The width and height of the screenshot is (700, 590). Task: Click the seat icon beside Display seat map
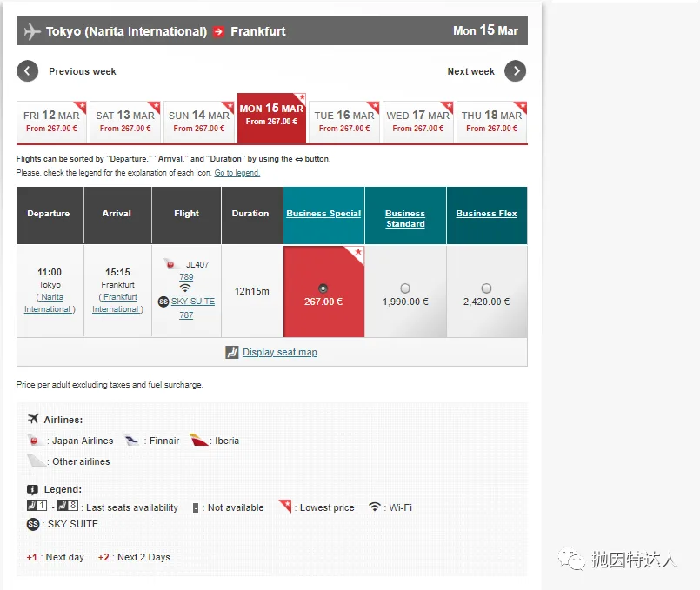pos(231,352)
